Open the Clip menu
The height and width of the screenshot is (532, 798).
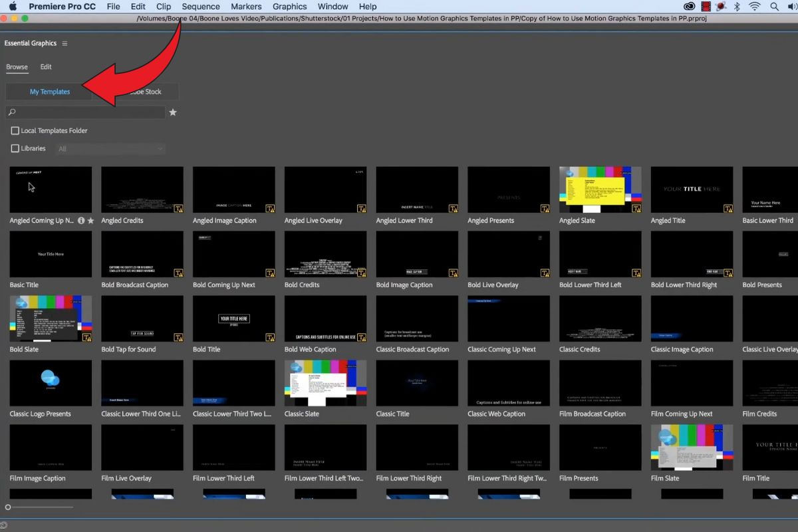164,7
